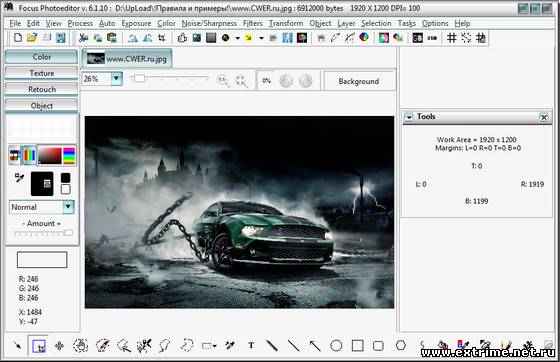Click the Object panel button

(x=41, y=106)
